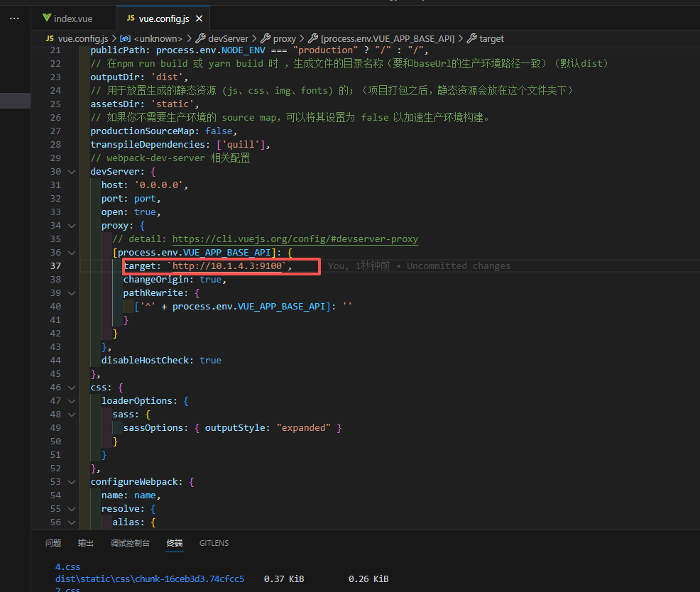Collapse the proxy block at line 34

(x=72, y=226)
